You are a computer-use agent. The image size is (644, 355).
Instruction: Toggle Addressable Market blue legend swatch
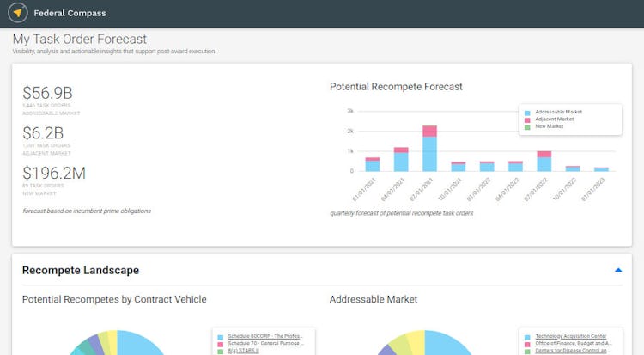pos(527,113)
